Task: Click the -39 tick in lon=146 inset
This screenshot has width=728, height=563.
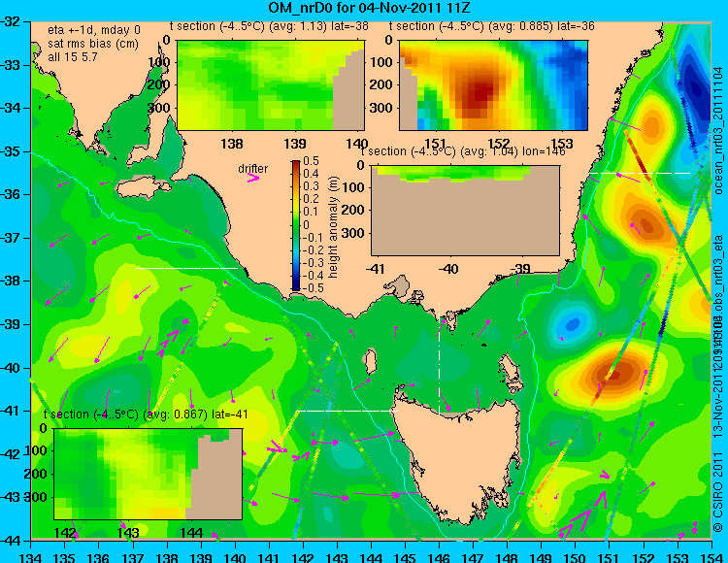Action: (520, 268)
